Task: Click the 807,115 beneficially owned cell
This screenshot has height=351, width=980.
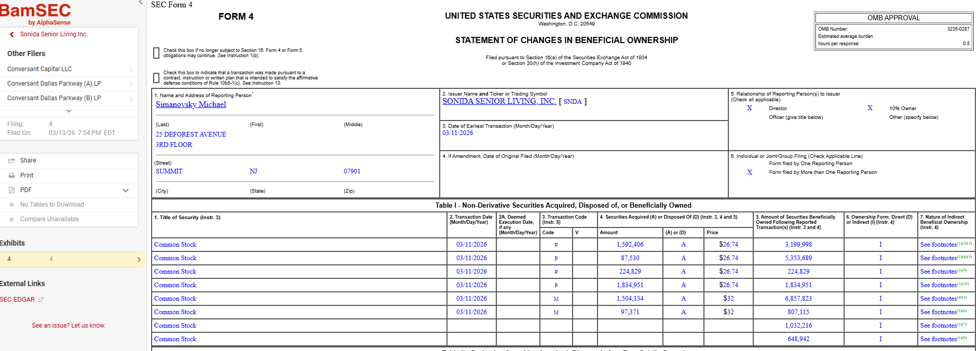Action: pyautogui.click(x=798, y=312)
